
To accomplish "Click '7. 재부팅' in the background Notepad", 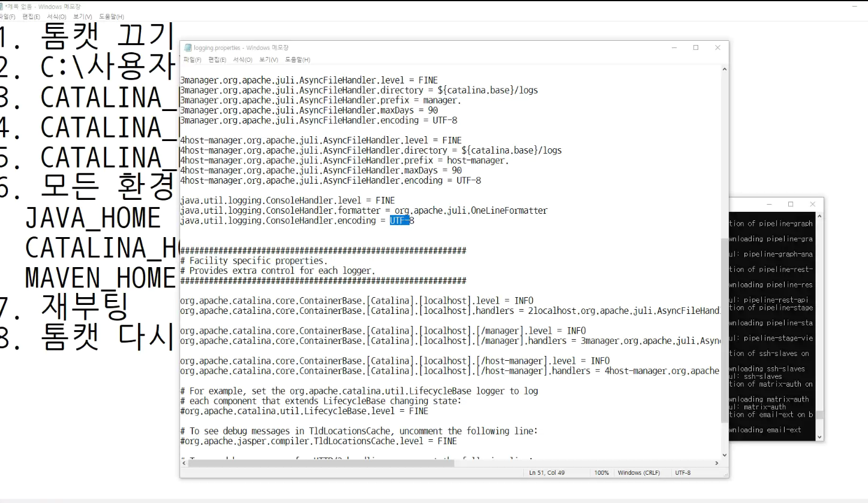I will coord(64,307).
